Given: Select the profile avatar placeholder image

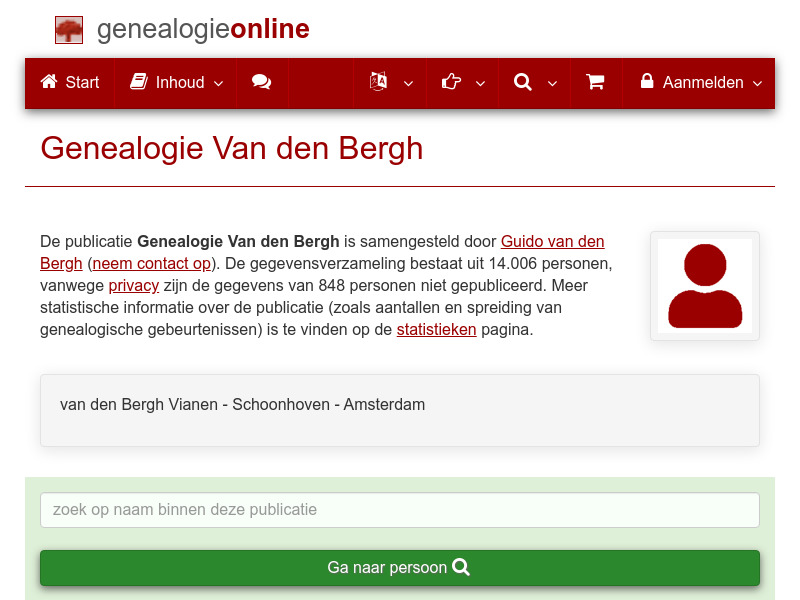Looking at the screenshot, I should click(704, 286).
